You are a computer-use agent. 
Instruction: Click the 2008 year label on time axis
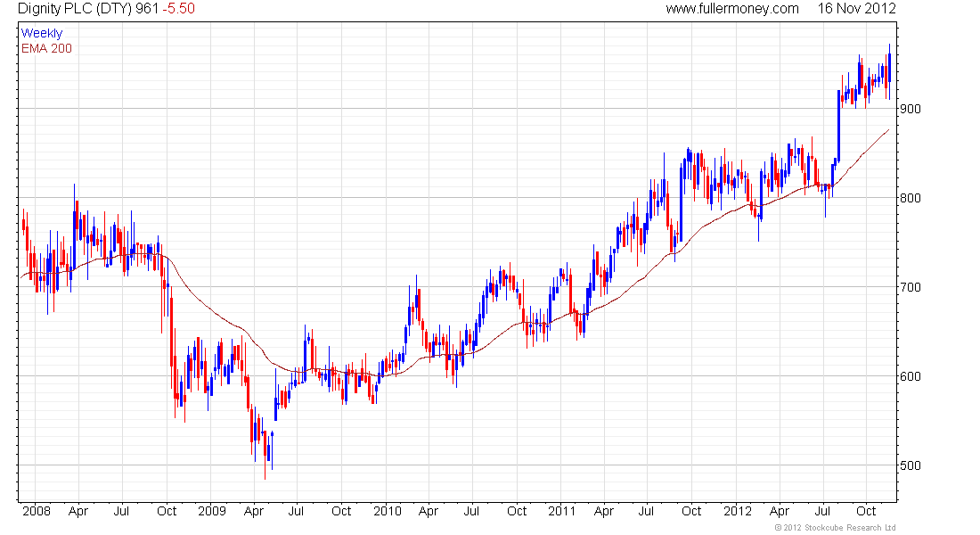point(37,511)
